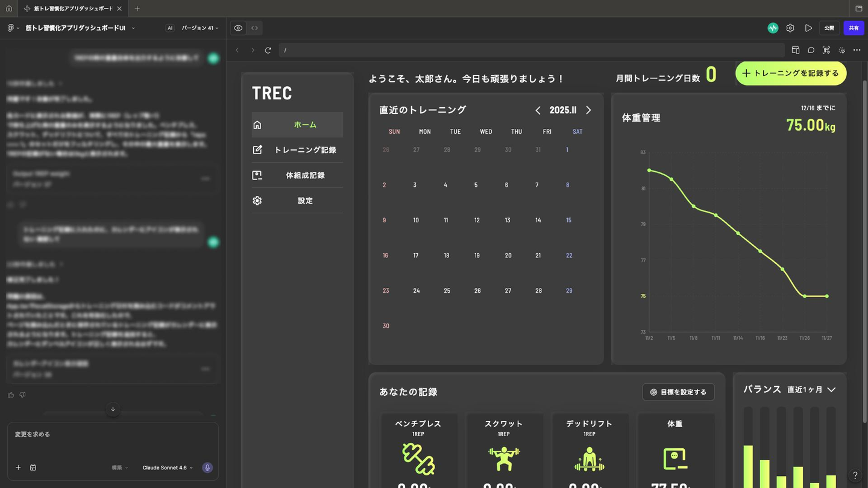Click the point-and-edit cursor sparkle icon
This screenshot has width=868, height=488.
coord(842,50)
